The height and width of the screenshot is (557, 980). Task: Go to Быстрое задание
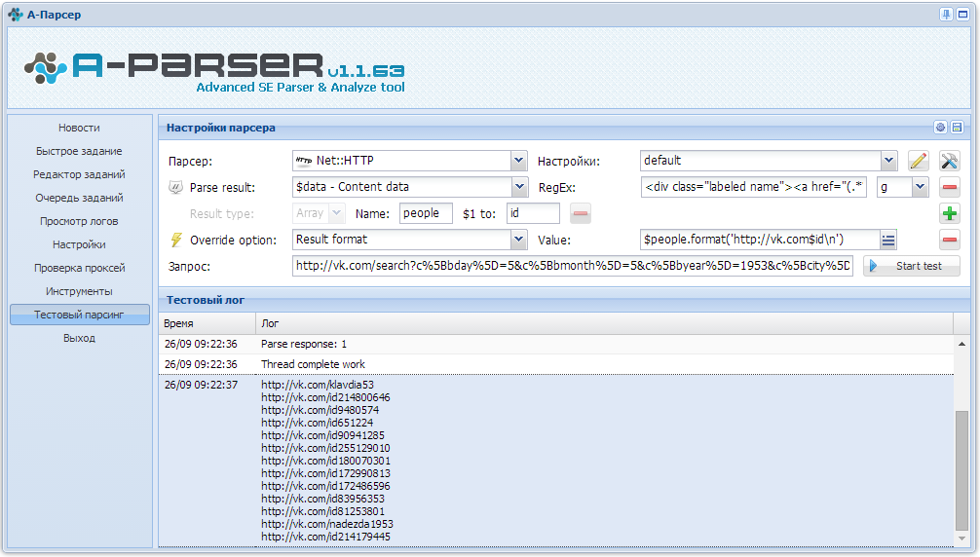(x=79, y=151)
